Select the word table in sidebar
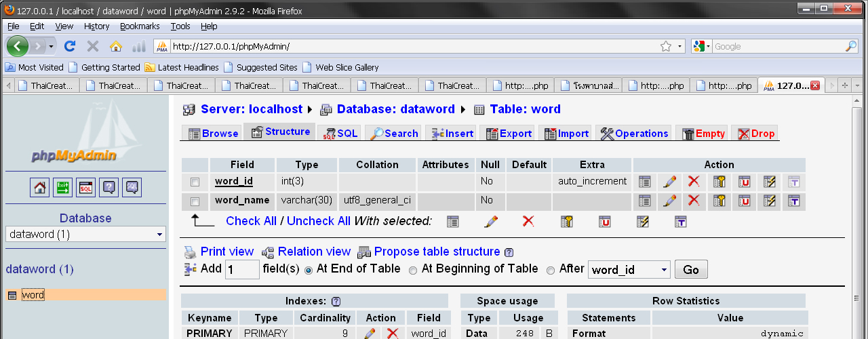Image resolution: width=868 pixels, height=339 pixels. pos(33,295)
